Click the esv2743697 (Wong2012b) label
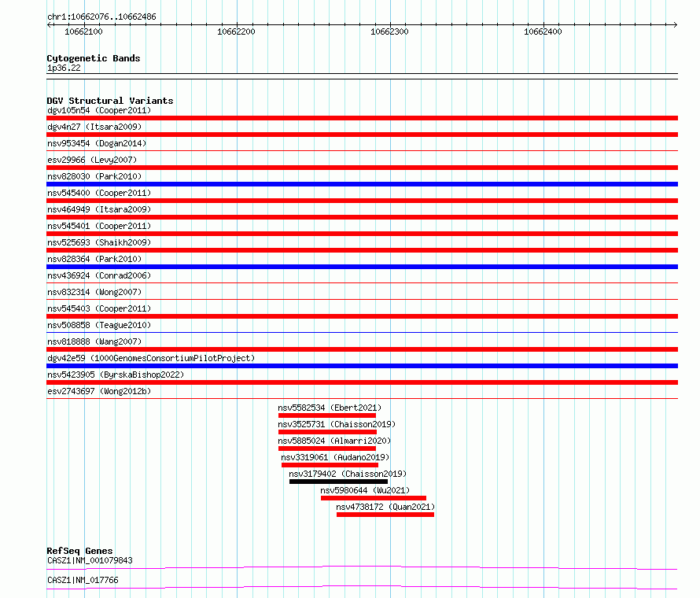The height and width of the screenshot is (598, 700). coord(98,391)
